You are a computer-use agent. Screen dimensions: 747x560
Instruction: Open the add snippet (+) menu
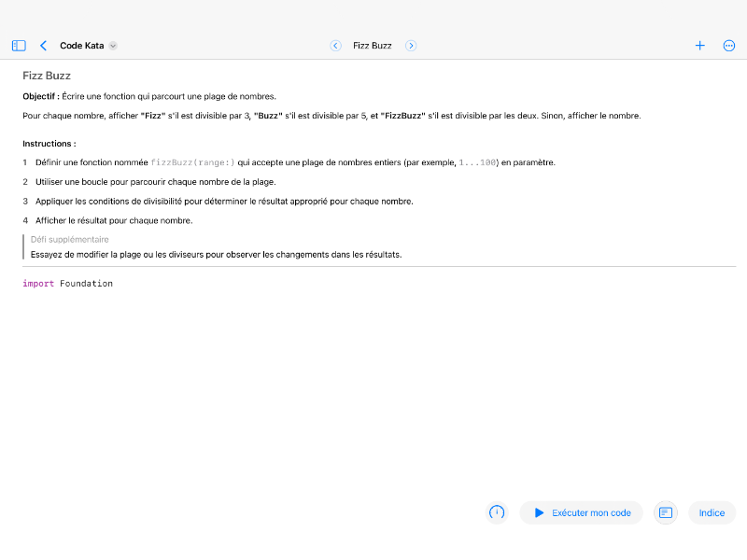(x=699, y=45)
